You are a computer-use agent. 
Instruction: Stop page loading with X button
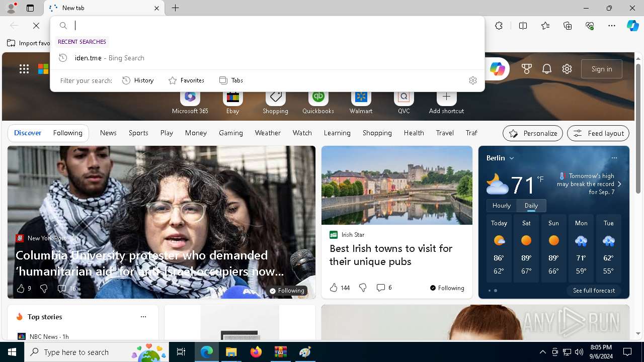coord(36,26)
